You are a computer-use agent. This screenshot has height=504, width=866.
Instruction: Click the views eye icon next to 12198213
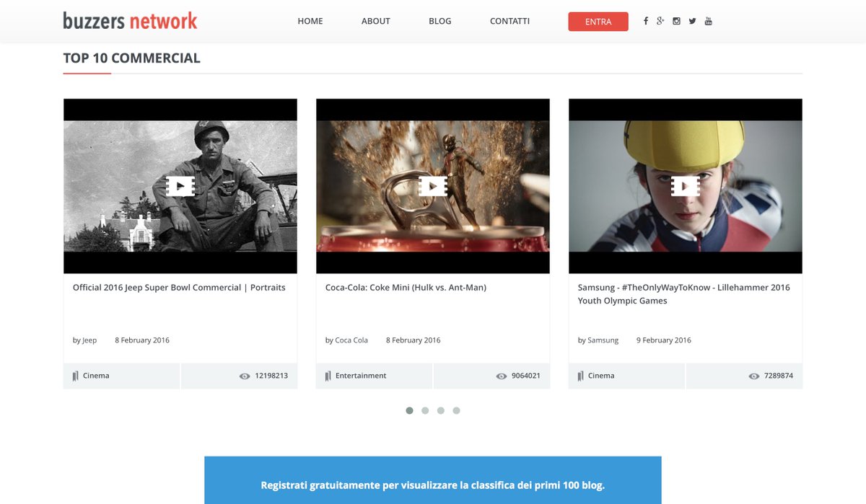tap(245, 376)
